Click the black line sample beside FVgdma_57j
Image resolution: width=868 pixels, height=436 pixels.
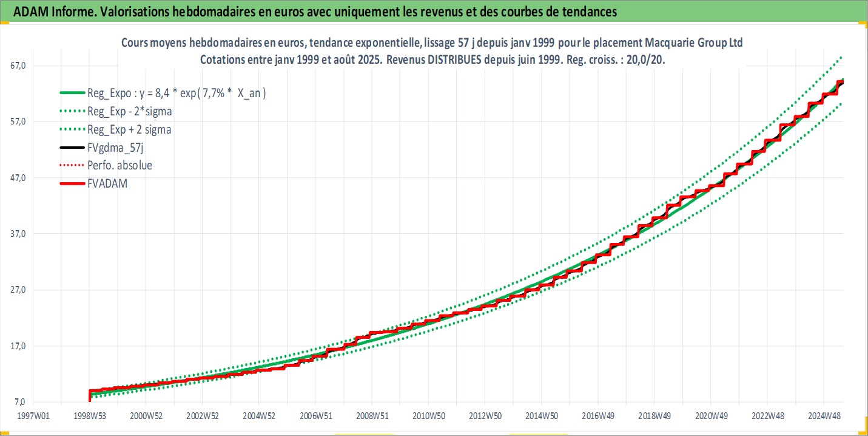72,148
